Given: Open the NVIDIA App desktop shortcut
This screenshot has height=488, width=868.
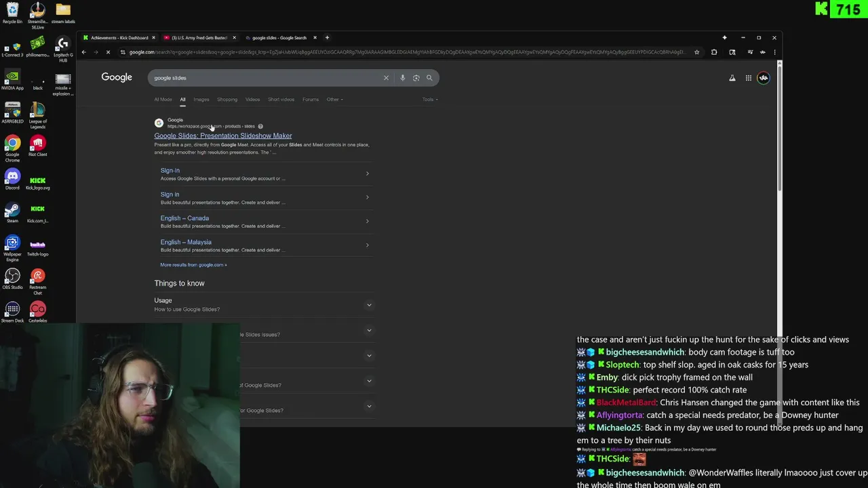Looking at the screenshot, I should (x=12, y=79).
